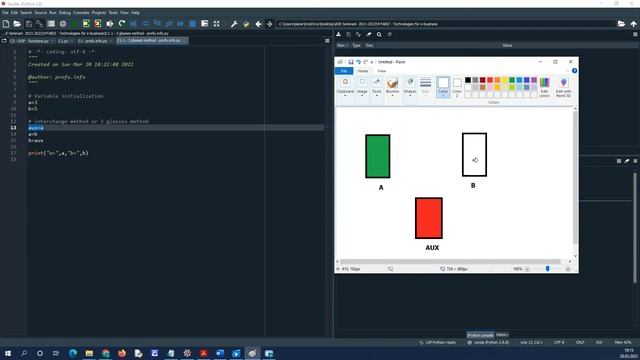The width and height of the screenshot is (640, 360).
Task: Open Spyder preferences with the wrench icon
Action: pyautogui.click(x=234, y=24)
